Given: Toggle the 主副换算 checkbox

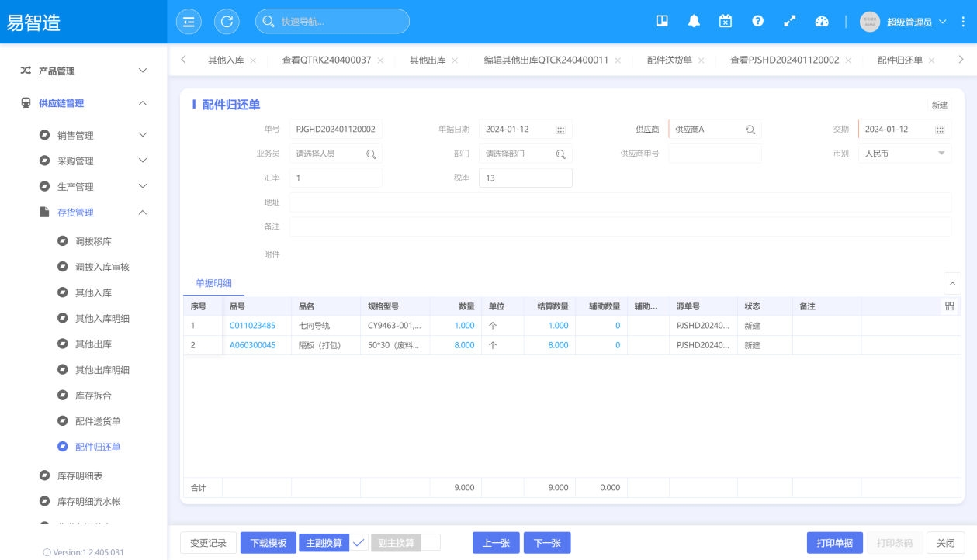Looking at the screenshot, I should [359, 543].
